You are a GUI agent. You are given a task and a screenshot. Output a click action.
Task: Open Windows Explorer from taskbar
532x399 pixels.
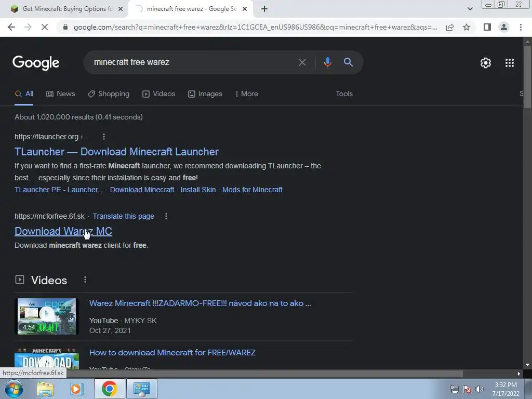tap(45, 389)
